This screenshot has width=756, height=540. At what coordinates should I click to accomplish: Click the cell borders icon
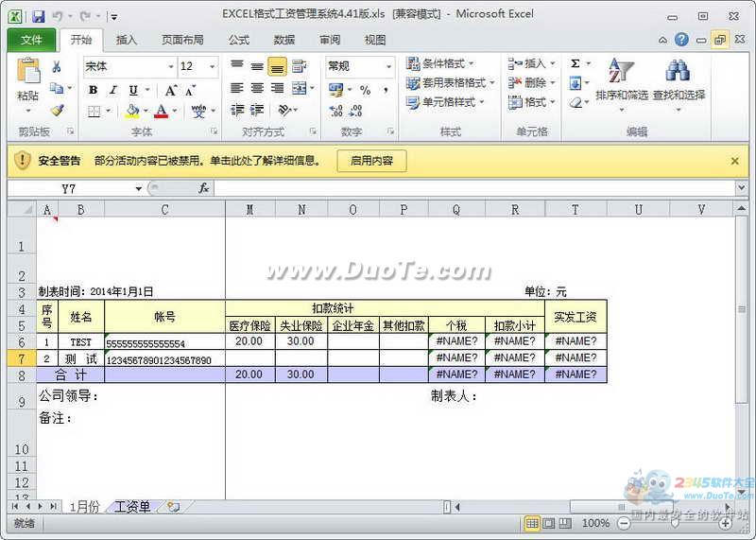click(94, 112)
